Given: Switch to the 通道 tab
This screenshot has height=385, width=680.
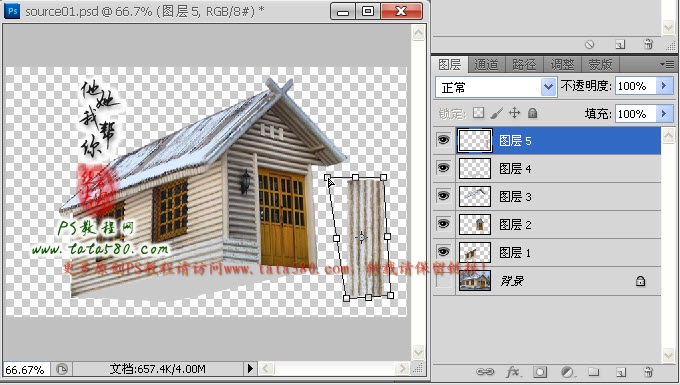Looking at the screenshot, I should pos(486,65).
